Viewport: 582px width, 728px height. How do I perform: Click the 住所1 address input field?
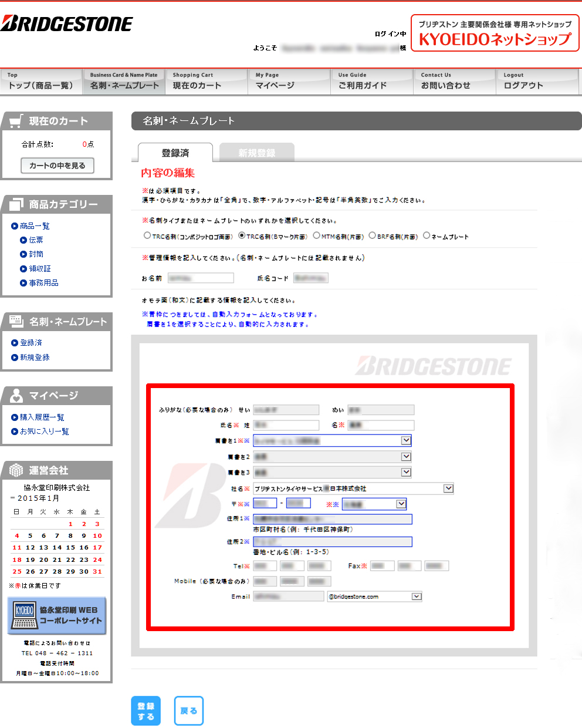332,519
